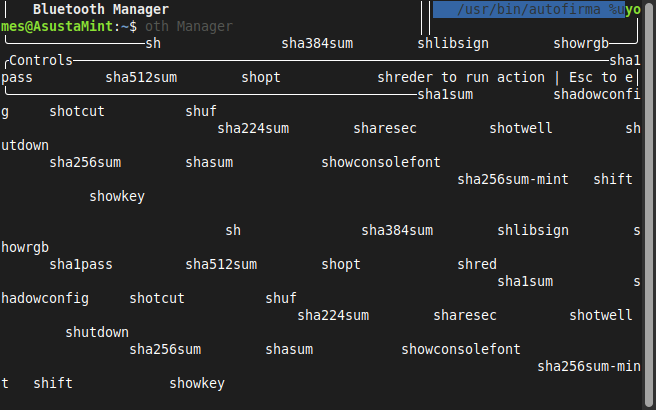Click the shadowconfi text at the right edge
The image size is (656, 410).
[x=597, y=95]
